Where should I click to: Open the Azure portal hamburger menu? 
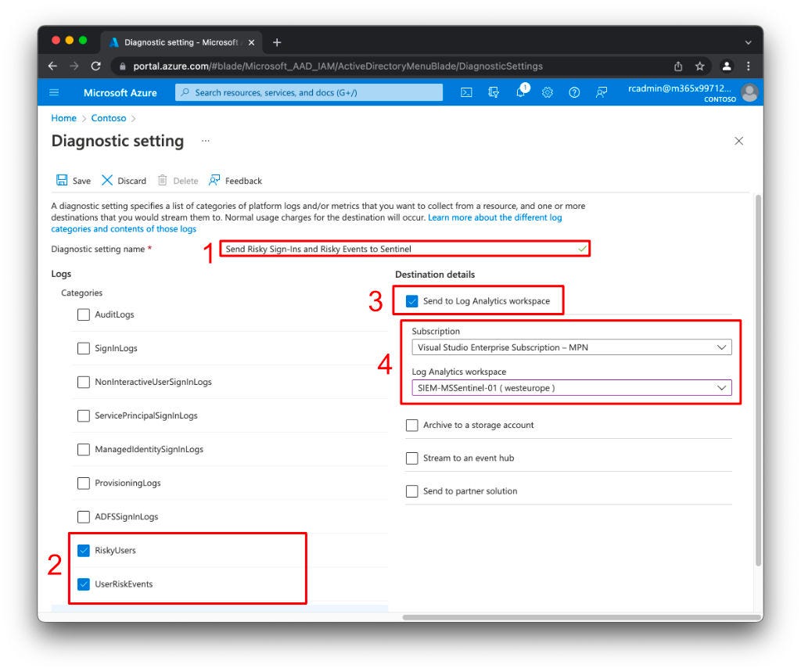tap(54, 92)
